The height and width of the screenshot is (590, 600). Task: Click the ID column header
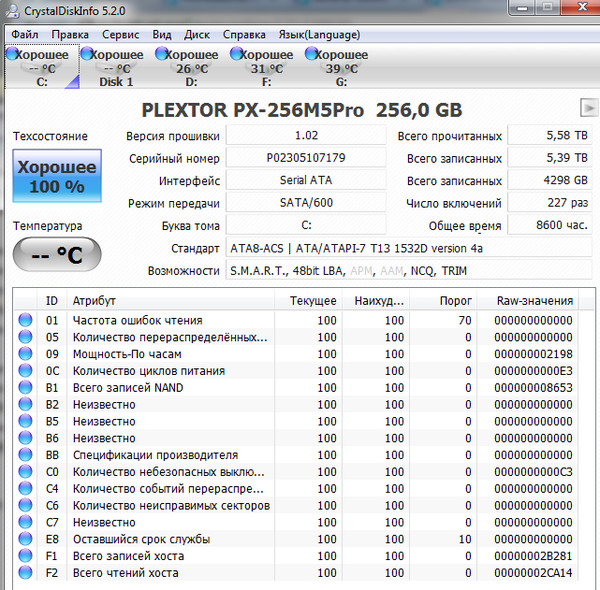[52, 301]
